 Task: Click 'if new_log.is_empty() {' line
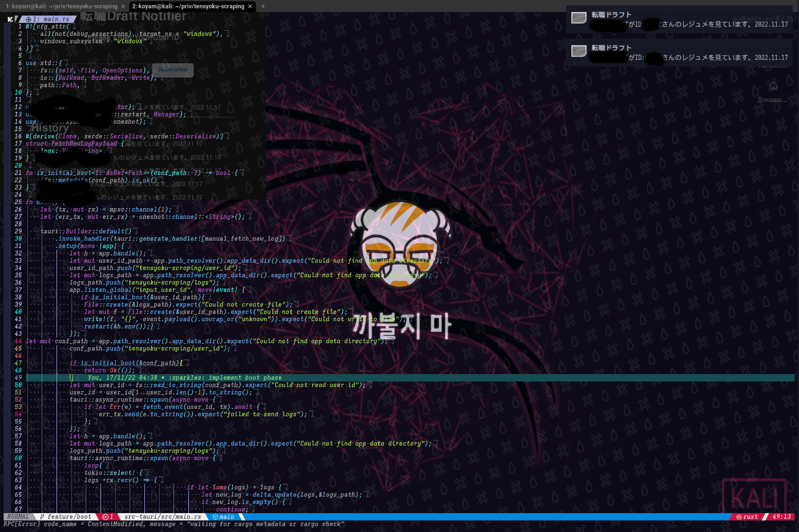[x=243, y=502]
